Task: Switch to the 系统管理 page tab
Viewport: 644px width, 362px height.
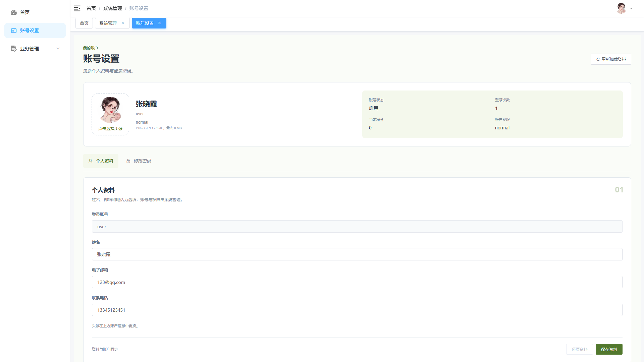Action: 108,23
